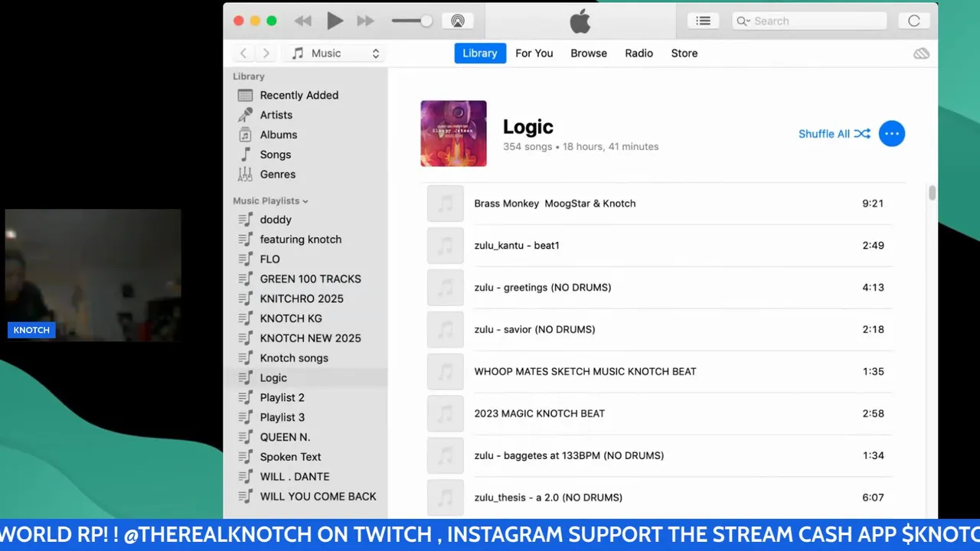Open the Radio tab
The width and height of the screenshot is (980, 551).
click(x=639, y=53)
